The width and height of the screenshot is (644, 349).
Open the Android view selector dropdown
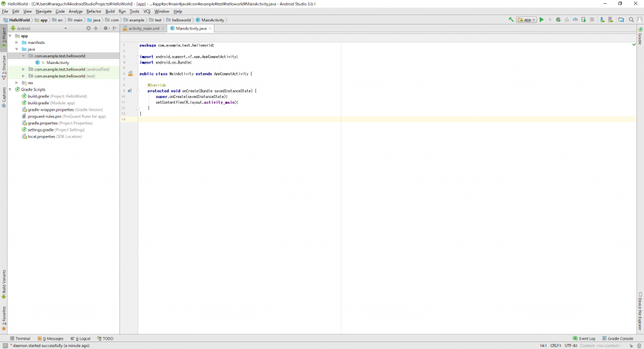pyautogui.click(x=39, y=28)
